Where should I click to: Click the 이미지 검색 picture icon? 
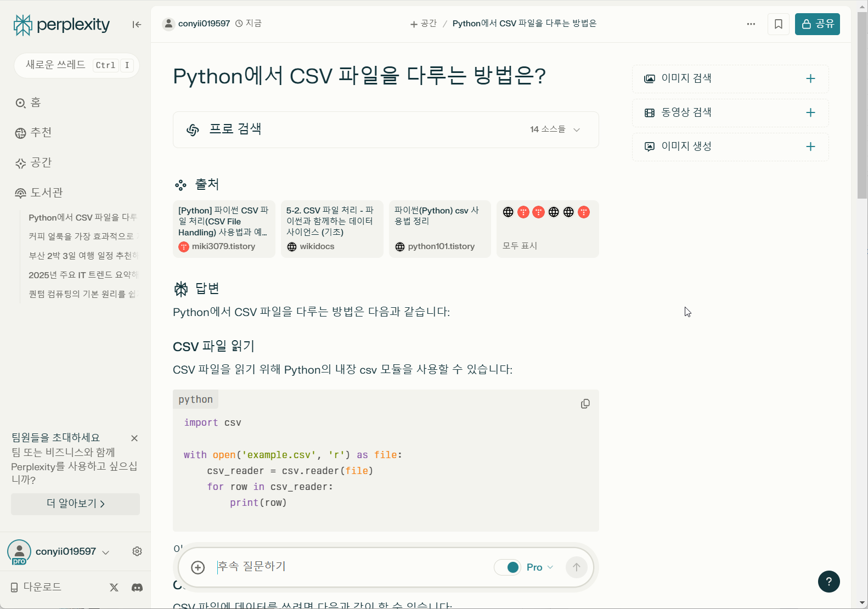click(650, 78)
